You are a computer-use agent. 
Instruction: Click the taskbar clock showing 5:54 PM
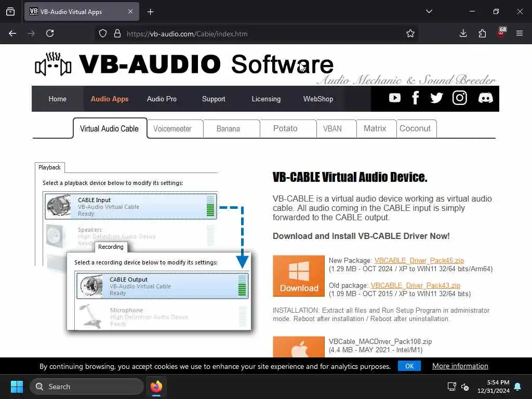pyautogui.click(x=494, y=387)
